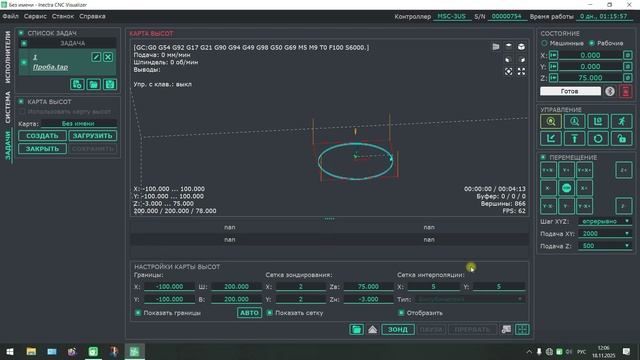Collapse the СПИСОК ЗАДАЧ panel
640x360 pixels.
pos(21,33)
